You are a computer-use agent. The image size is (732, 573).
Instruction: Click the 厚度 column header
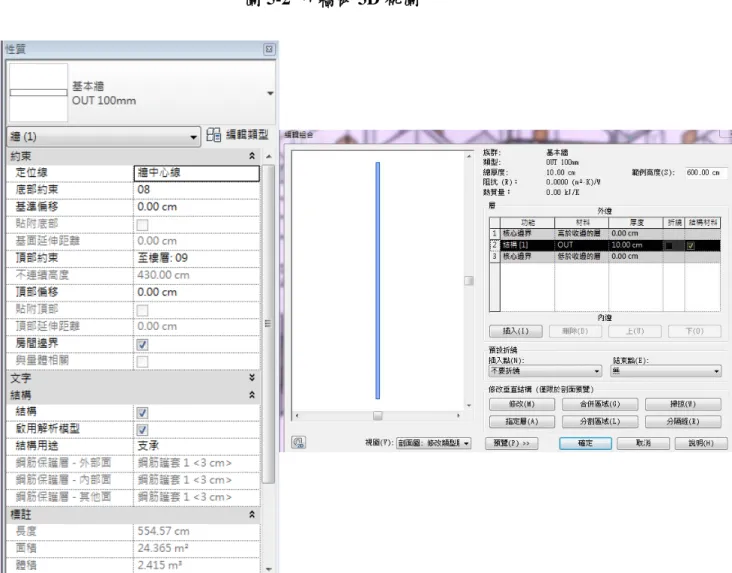click(636, 223)
